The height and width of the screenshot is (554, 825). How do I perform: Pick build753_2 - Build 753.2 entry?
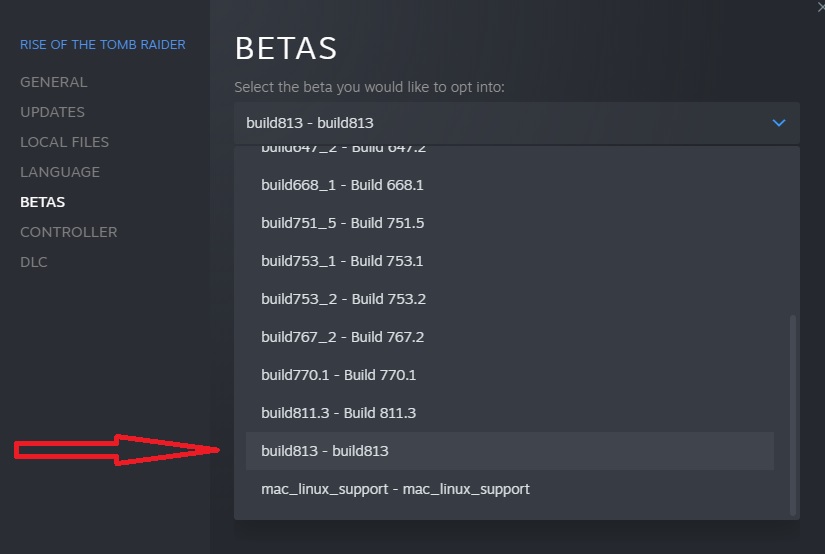coord(509,299)
